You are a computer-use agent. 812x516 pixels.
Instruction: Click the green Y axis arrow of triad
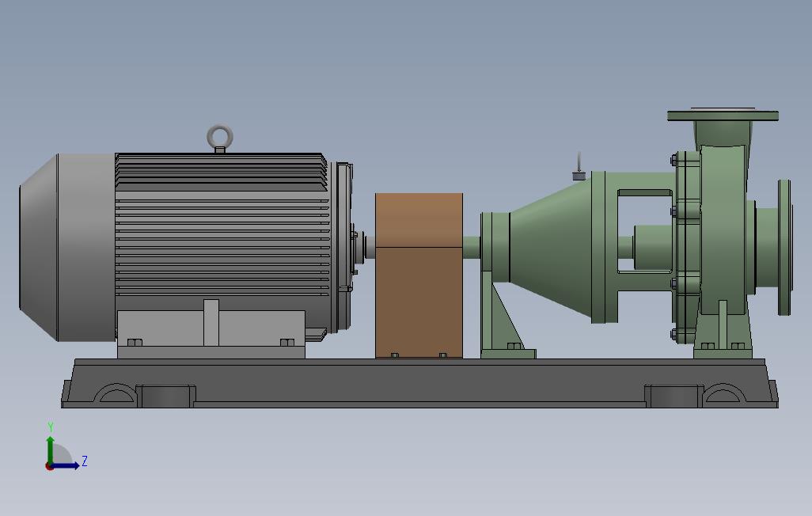pos(50,450)
